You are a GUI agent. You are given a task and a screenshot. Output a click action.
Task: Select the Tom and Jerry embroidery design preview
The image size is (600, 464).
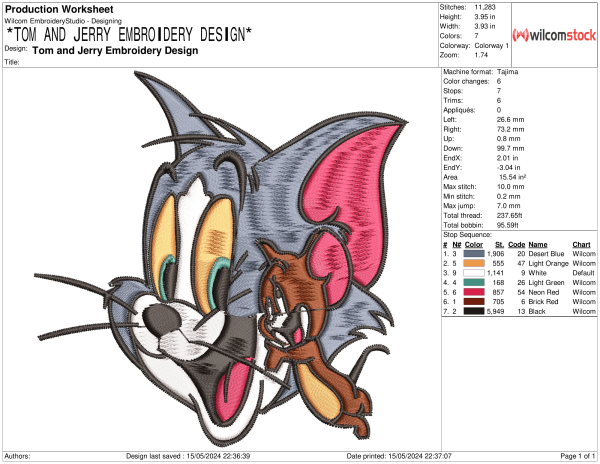click(221, 258)
